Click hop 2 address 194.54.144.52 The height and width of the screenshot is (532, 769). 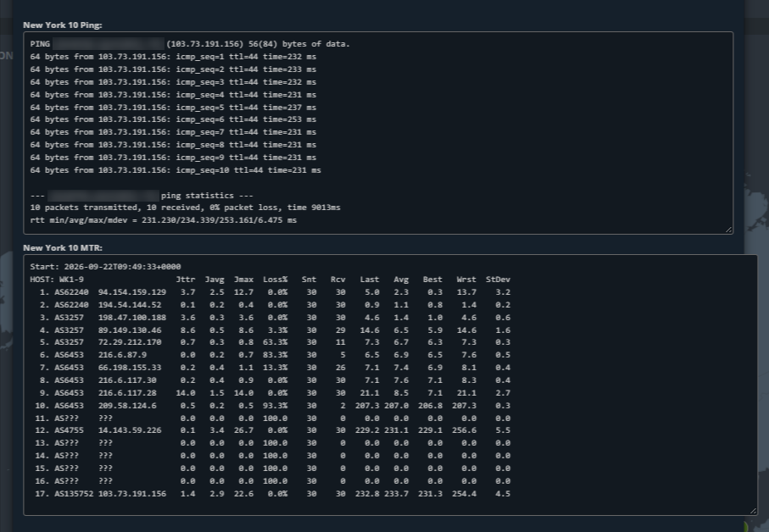pos(130,305)
